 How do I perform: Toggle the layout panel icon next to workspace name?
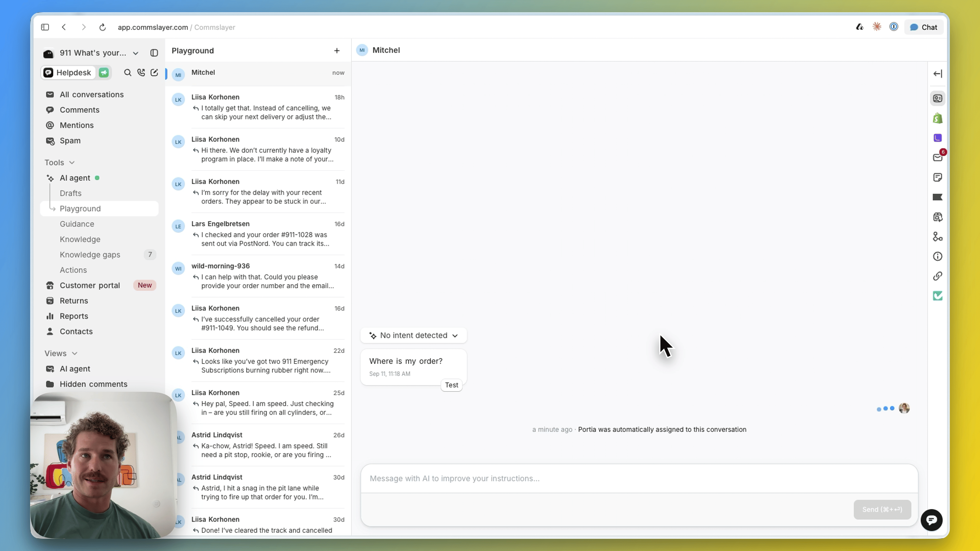(x=154, y=53)
